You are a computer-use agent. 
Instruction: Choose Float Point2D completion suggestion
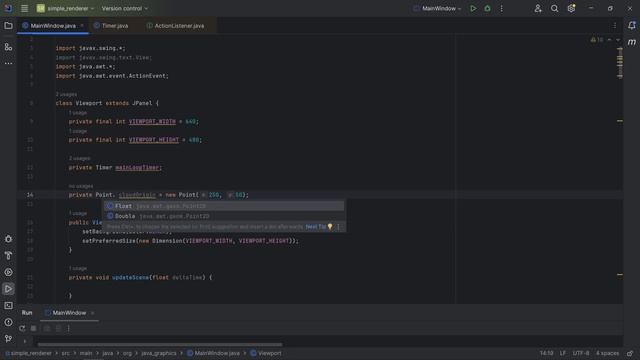223,206
